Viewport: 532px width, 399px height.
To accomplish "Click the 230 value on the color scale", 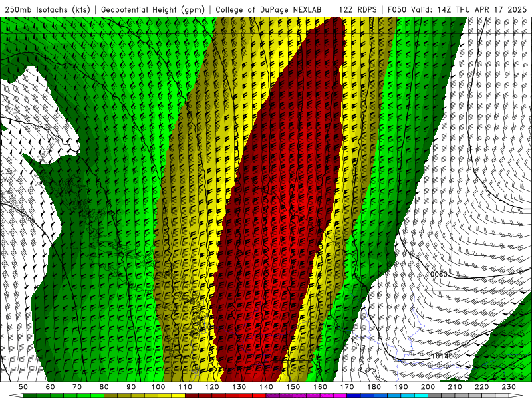I will tap(509, 387).
